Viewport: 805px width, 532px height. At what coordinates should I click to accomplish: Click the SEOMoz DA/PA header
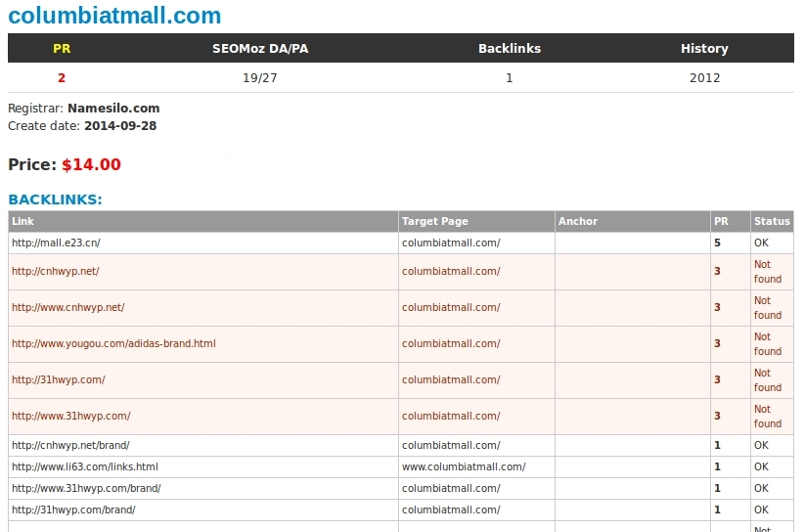coord(260,48)
